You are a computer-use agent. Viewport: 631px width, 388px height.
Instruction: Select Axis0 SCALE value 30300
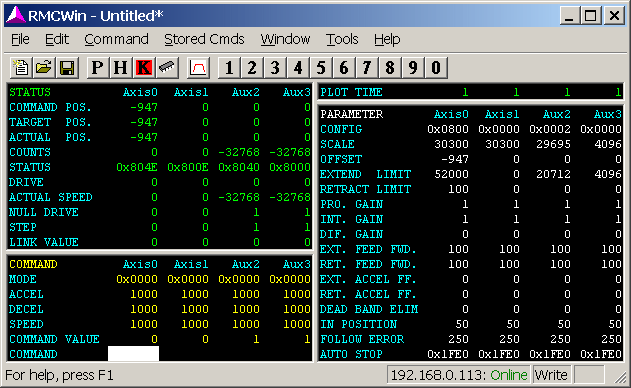(451, 144)
